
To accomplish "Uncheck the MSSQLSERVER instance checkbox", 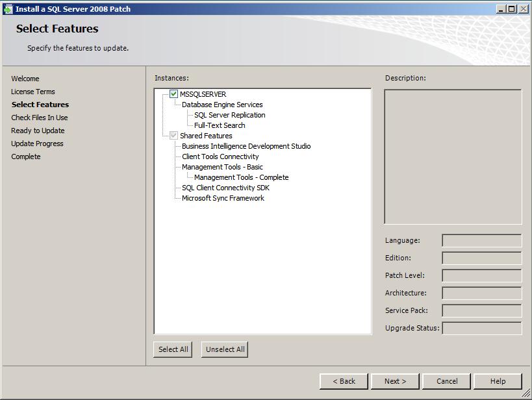I will [x=172, y=94].
